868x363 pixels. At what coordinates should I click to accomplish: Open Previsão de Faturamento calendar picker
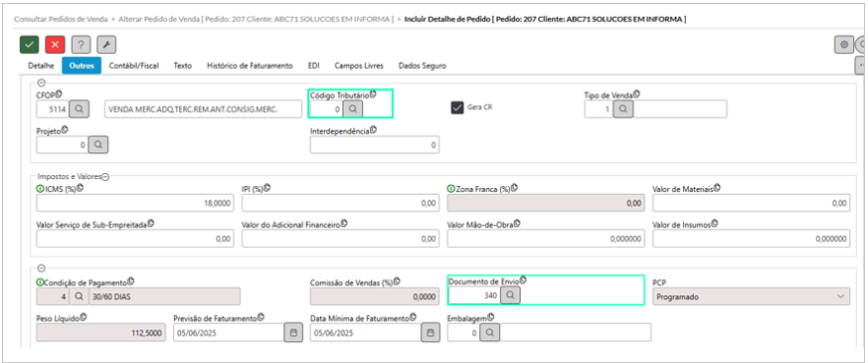(x=294, y=333)
